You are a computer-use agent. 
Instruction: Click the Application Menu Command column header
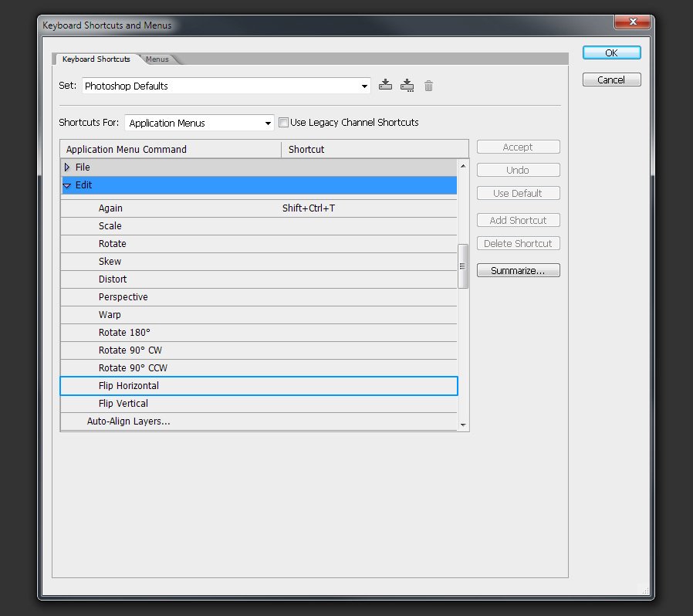[x=171, y=150]
